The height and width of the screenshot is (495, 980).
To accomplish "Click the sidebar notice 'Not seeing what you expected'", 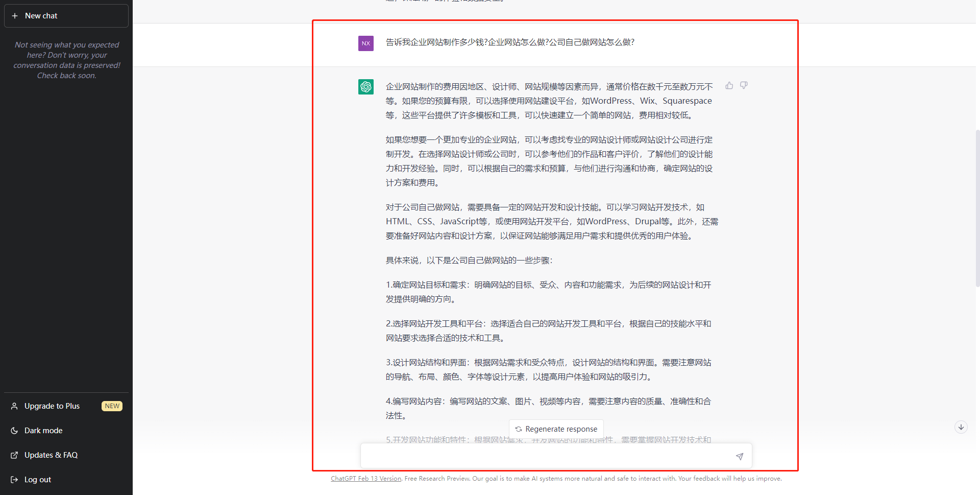I will pos(67,60).
